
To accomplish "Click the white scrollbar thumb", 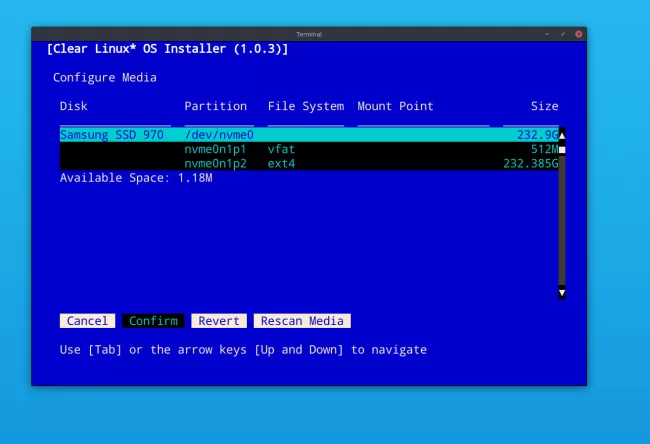I will pos(562,149).
